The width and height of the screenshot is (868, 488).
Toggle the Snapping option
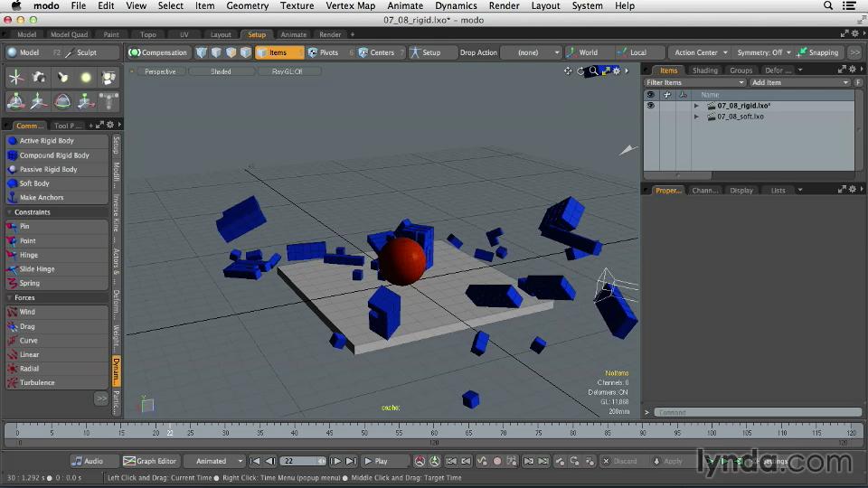[x=817, y=52]
